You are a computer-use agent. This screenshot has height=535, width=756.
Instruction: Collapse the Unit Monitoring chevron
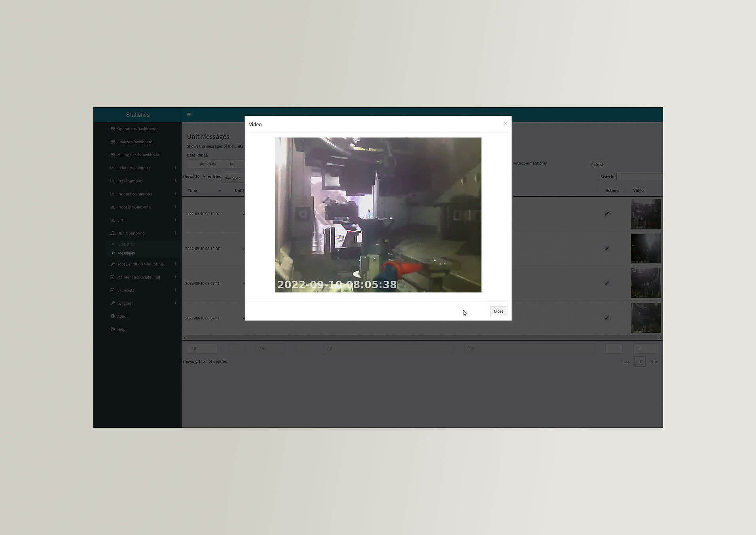(x=175, y=233)
